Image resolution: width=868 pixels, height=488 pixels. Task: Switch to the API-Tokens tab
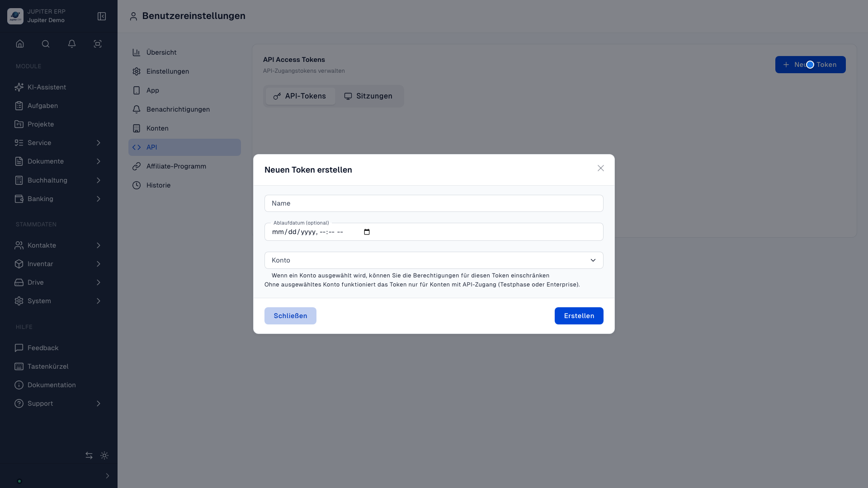[300, 96]
